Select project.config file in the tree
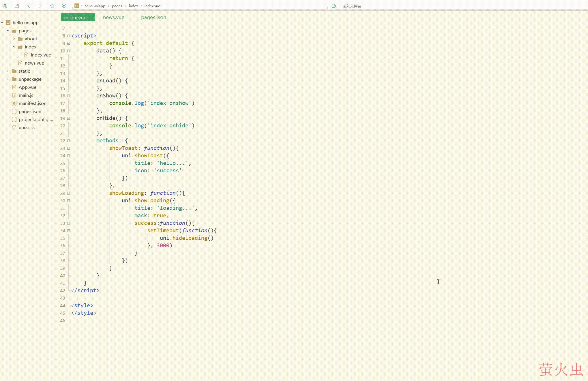 (36, 119)
